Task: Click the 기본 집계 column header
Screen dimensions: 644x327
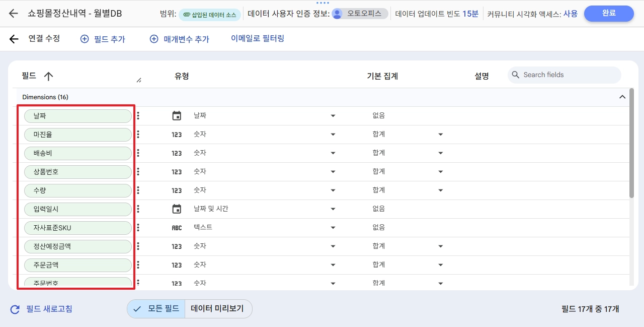Action: point(382,76)
